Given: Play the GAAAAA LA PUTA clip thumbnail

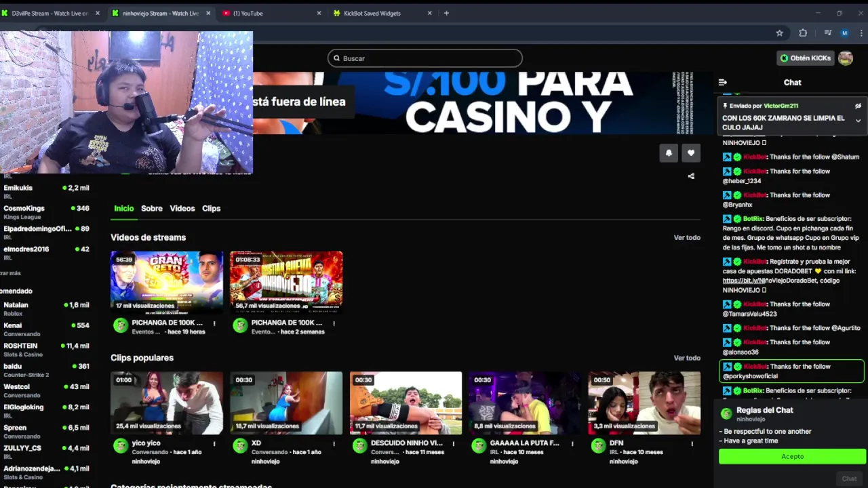Looking at the screenshot, I should 525,403.
